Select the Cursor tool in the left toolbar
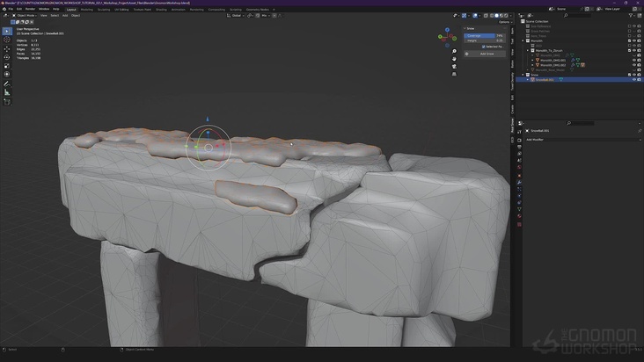The image size is (644, 362). point(7,40)
